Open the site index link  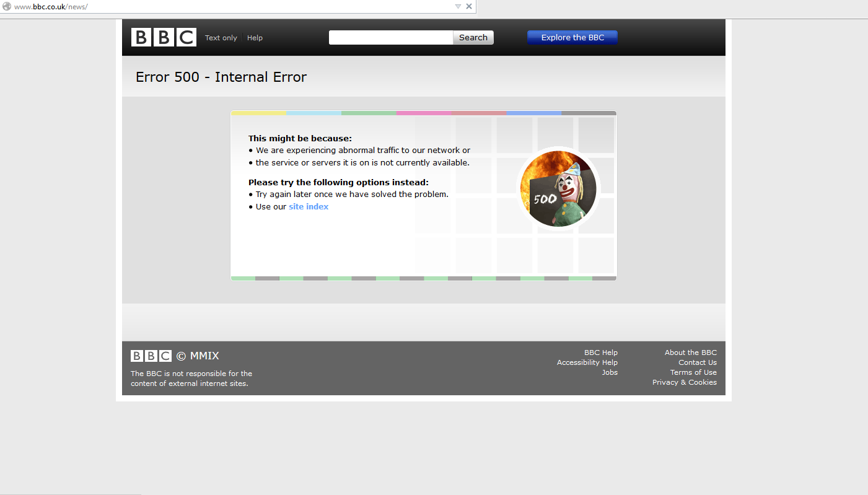(x=309, y=206)
